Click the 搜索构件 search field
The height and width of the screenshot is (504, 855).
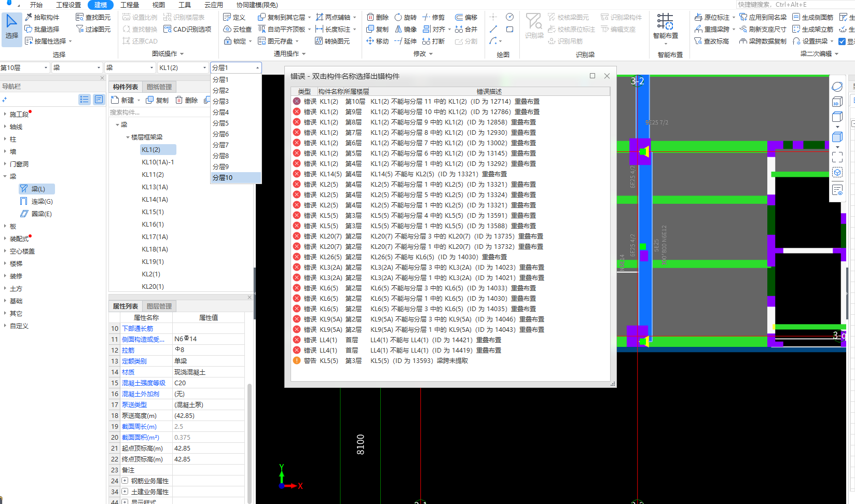158,112
